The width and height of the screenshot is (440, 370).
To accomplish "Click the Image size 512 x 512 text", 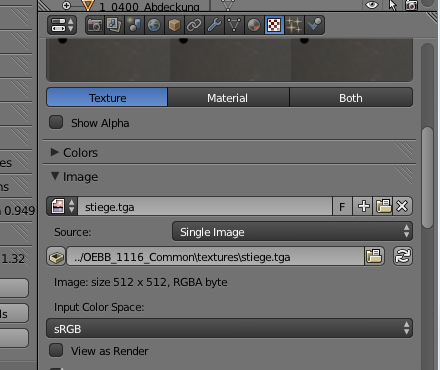I will pos(141,282).
